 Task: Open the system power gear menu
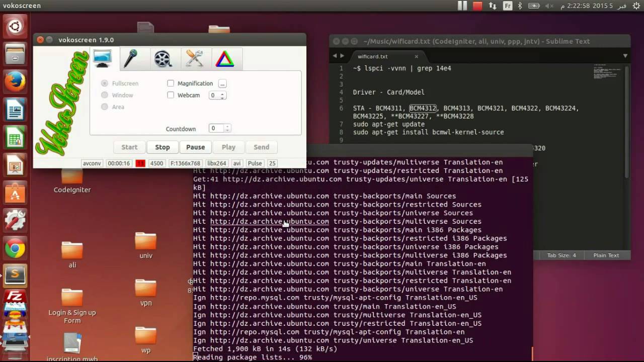636,6
